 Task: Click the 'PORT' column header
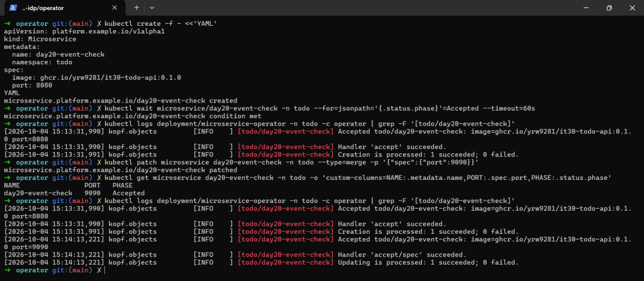(x=92, y=185)
